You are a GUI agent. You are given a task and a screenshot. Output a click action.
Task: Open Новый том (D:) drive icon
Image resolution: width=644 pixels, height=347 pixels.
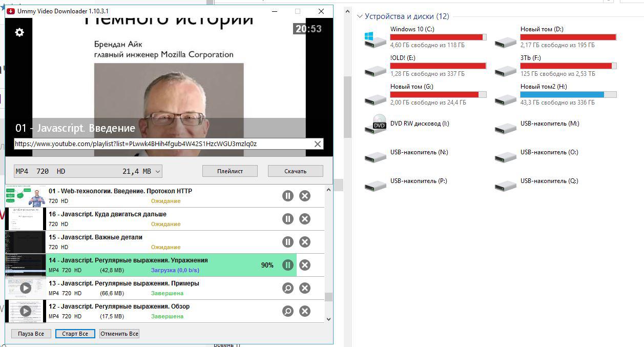point(506,42)
